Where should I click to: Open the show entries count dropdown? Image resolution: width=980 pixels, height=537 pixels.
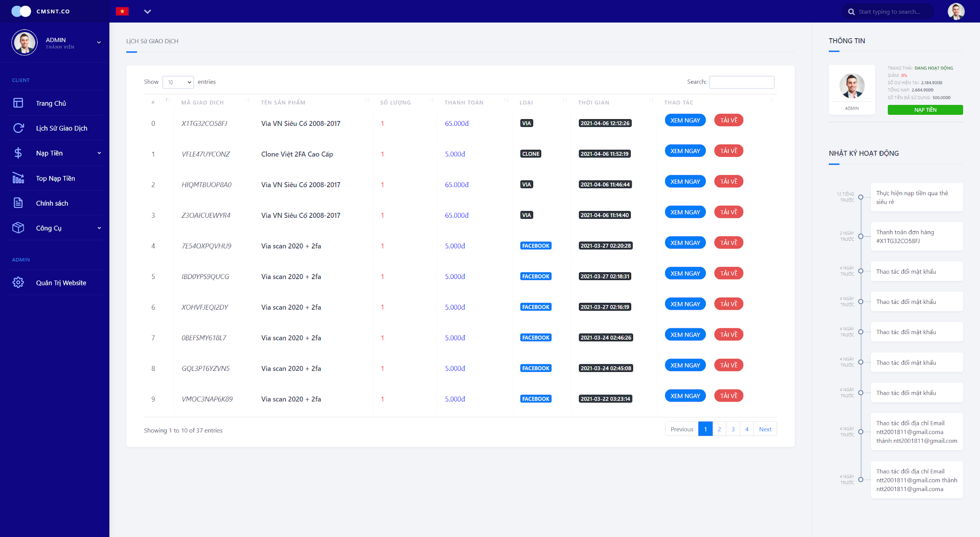[178, 82]
